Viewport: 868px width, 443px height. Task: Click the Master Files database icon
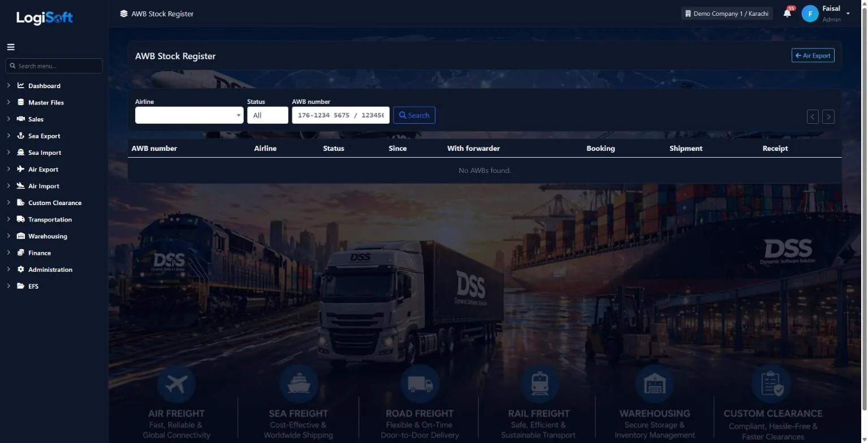[21, 102]
